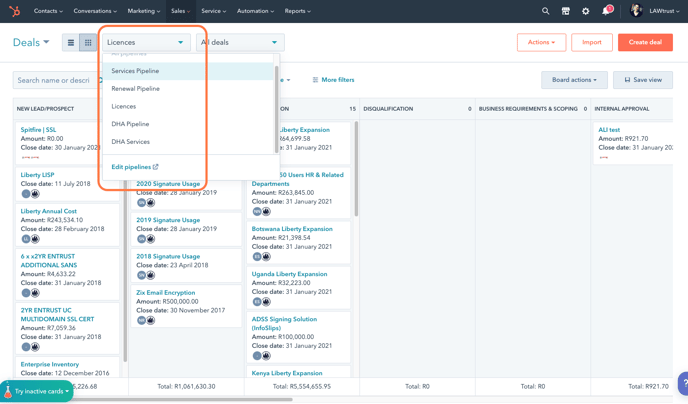Open the Reports menu
Viewport: 688px width, 404px height.
click(297, 11)
